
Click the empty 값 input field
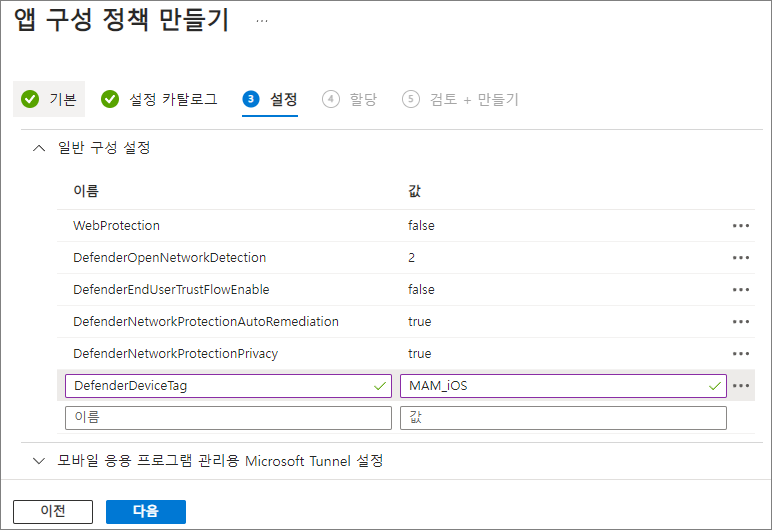[x=563, y=418]
